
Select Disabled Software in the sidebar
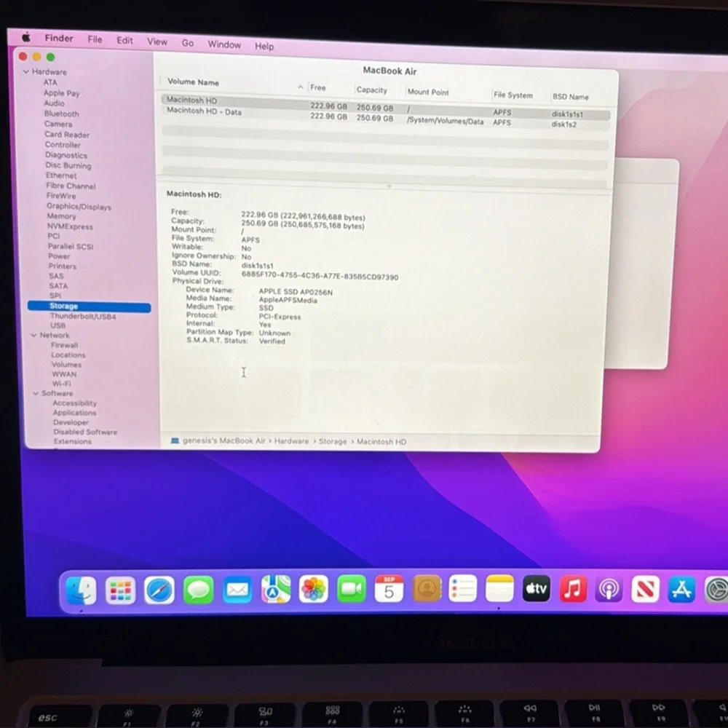pyautogui.click(x=85, y=432)
